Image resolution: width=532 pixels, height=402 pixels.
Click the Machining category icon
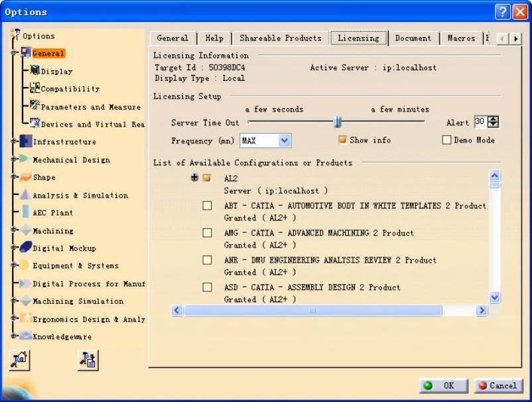coord(26,230)
